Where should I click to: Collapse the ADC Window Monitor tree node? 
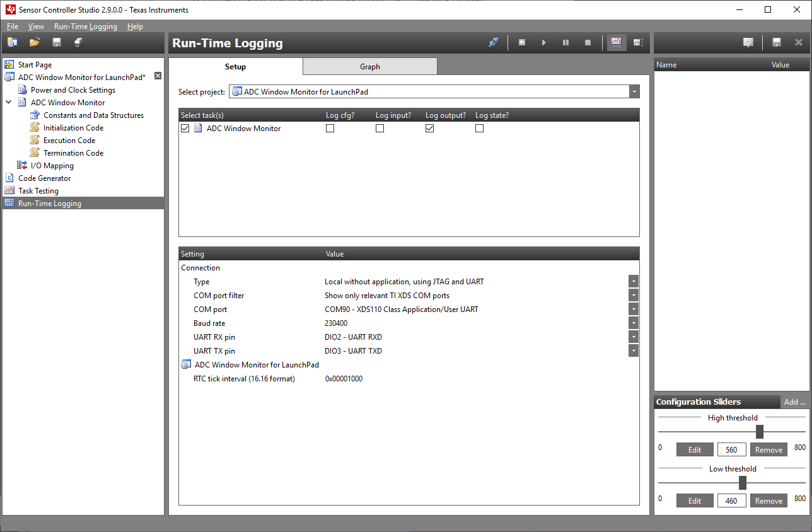(x=9, y=102)
